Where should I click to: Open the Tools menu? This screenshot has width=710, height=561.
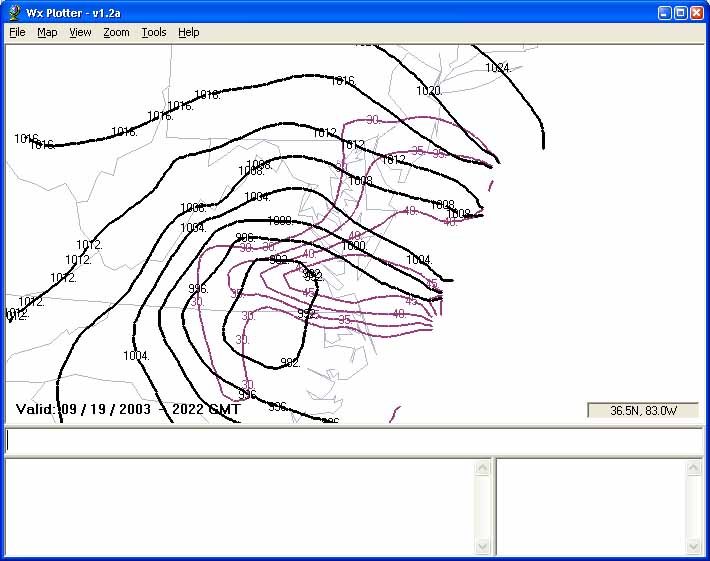point(154,32)
